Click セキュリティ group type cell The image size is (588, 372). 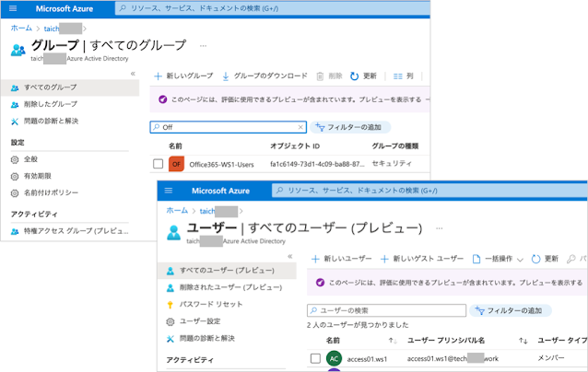click(392, 163)
